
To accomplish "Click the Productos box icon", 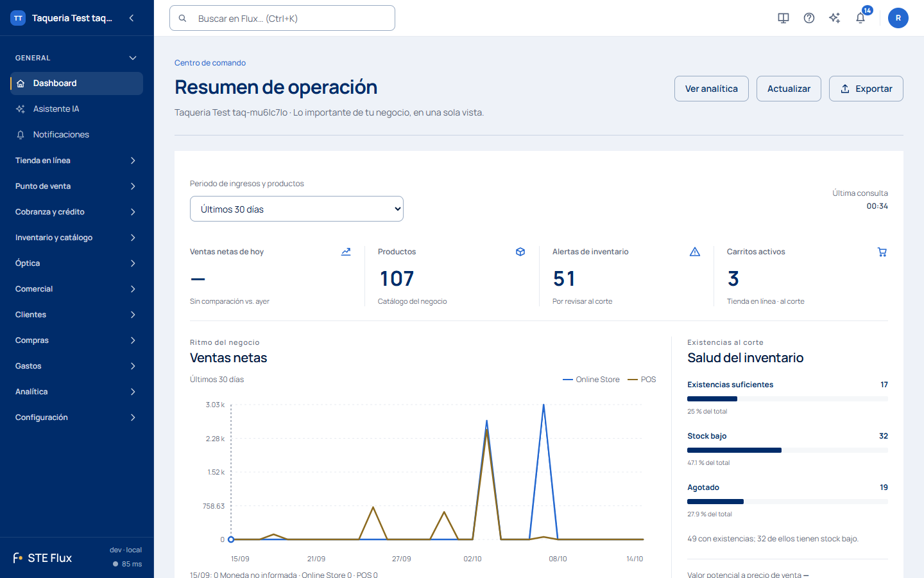I will pyautogui.click(x=520, y=252).
